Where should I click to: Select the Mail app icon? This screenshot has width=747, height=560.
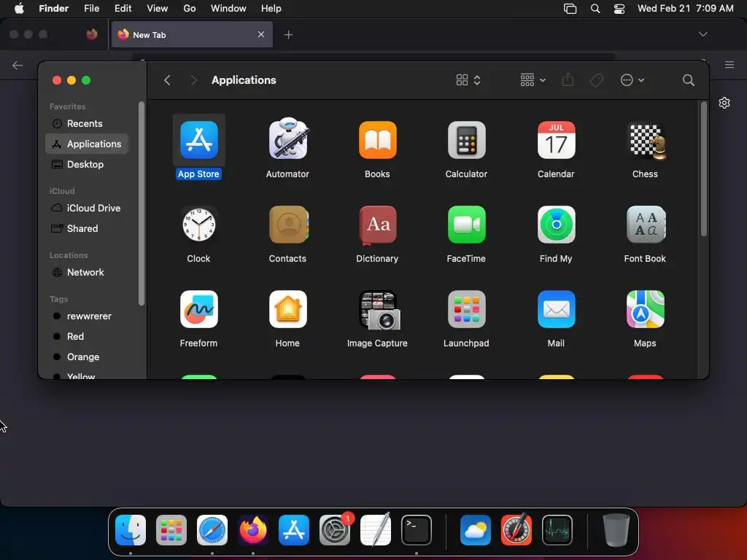tap(556, 309)
